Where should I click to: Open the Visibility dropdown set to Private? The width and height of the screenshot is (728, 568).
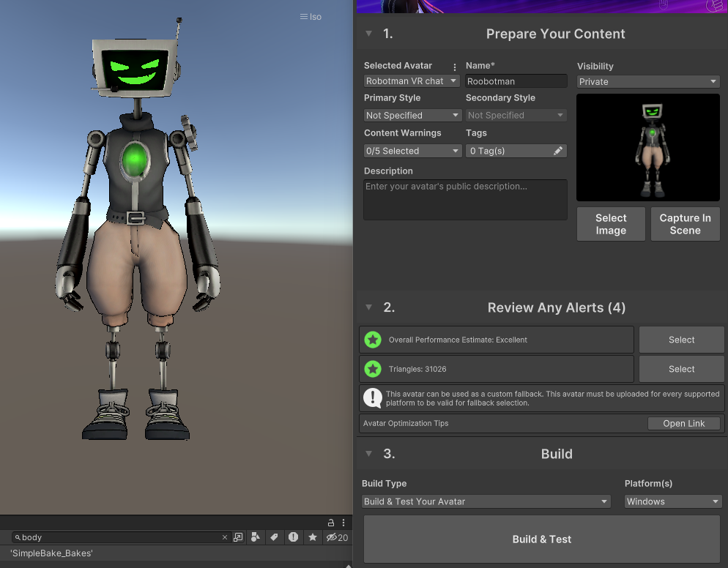click(648, 82)
